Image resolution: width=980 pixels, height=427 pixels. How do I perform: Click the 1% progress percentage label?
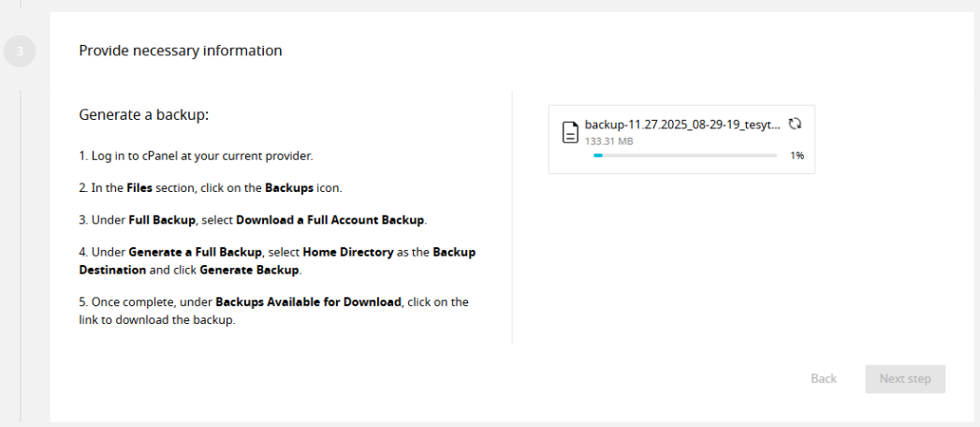click(797, 155)
